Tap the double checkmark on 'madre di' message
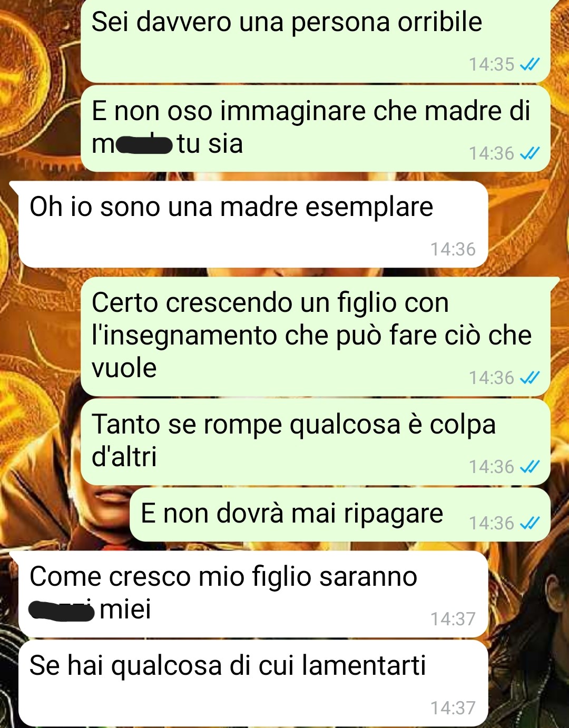569x728 pixels. (x=529, y=153)
